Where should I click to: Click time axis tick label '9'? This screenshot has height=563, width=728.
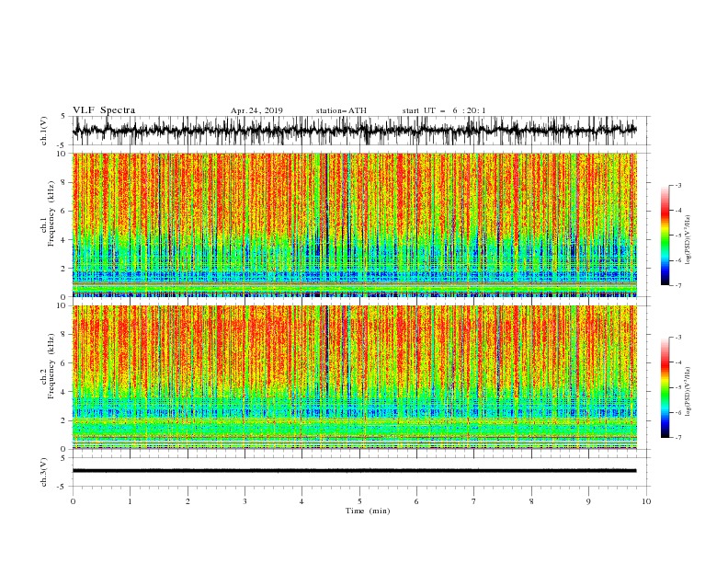click(588, 501)
